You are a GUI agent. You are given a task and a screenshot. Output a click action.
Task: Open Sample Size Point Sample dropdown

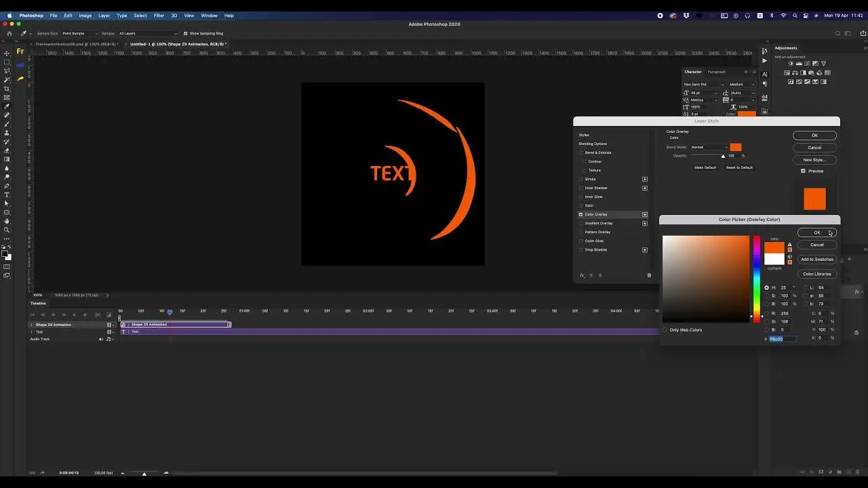79,33
